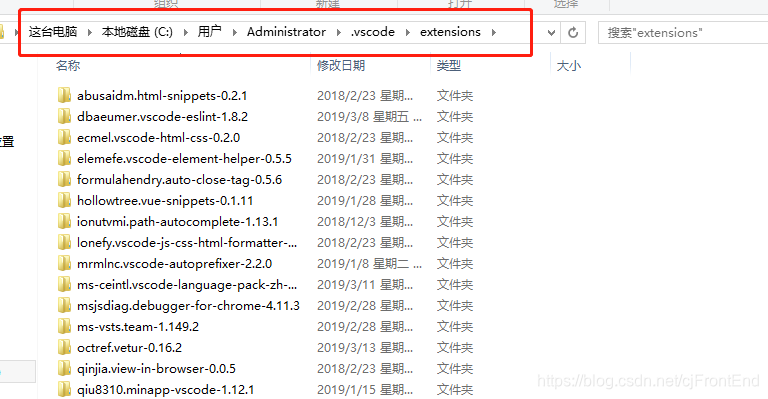
Task: Sort by the 类型 column header
Action: click(x=449, y=65)
